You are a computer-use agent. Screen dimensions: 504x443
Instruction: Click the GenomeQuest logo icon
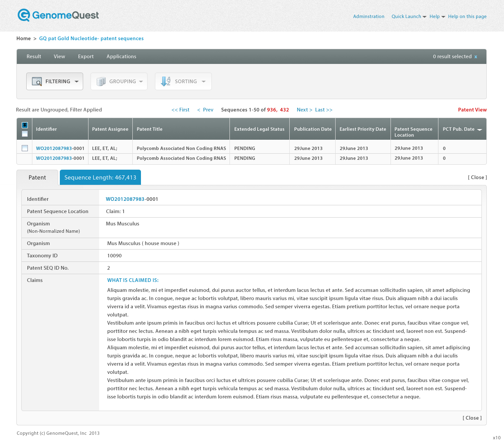coord(24,15)
